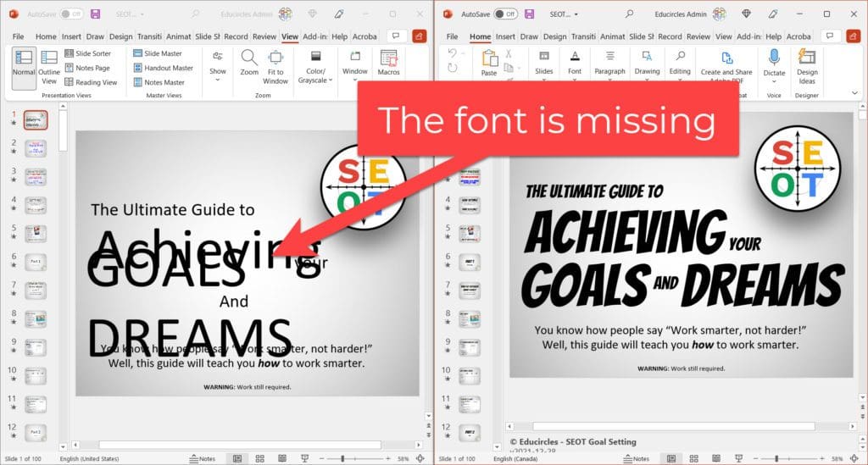Click English (Canada) in right status bar
Screen dimensions: 868x465
(x=515, y=459)
